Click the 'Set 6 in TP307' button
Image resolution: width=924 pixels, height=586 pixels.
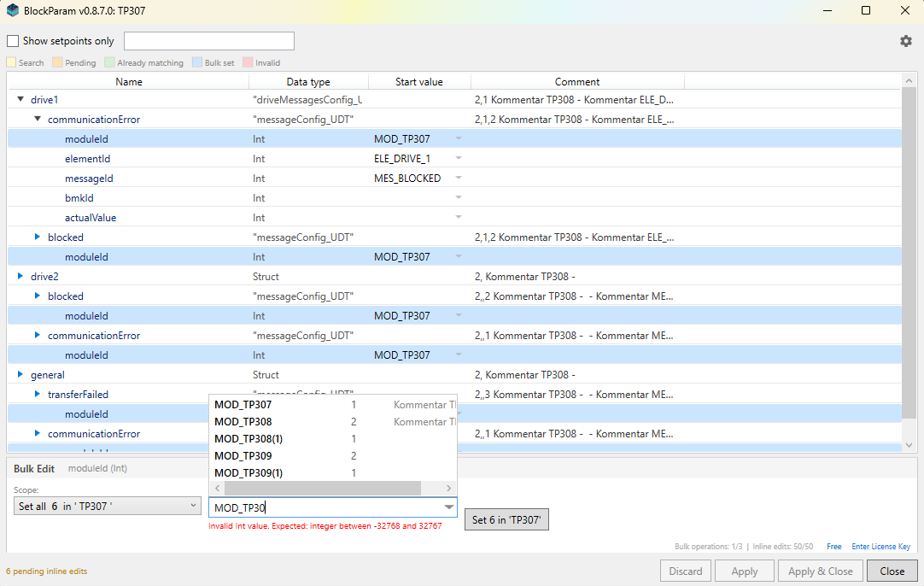[506, 519]
